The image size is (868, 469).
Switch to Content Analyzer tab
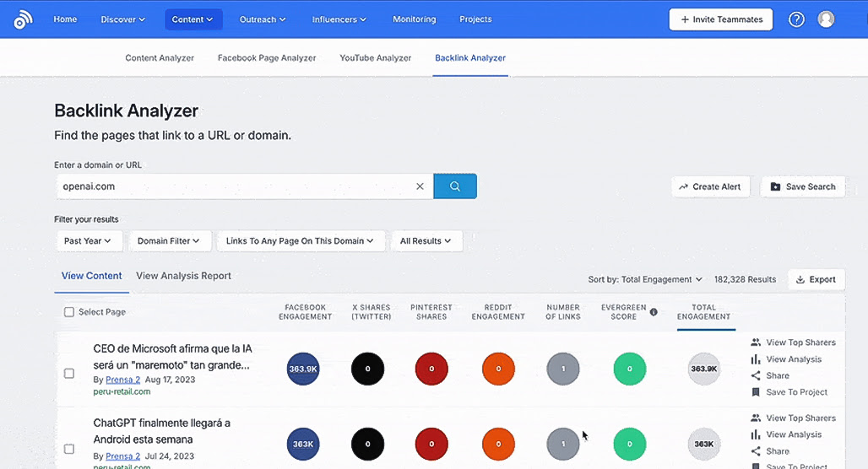point(160,58)
